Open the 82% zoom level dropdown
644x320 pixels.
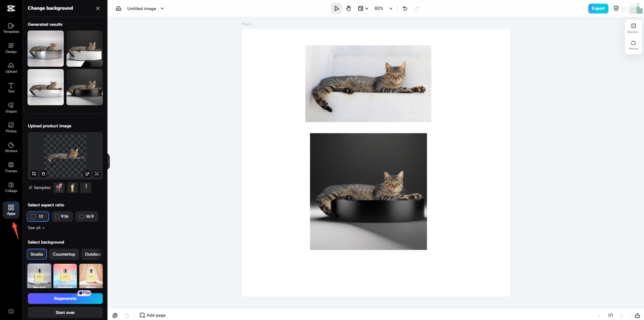383,9
